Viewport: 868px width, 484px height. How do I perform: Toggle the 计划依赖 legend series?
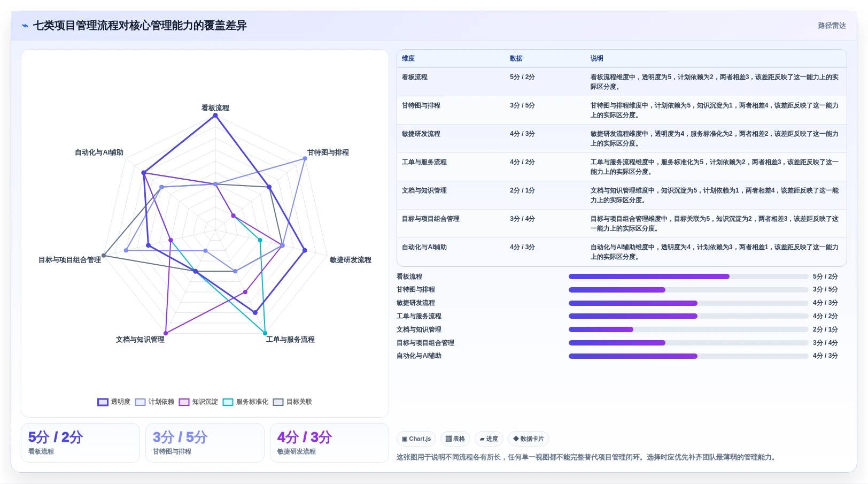point(154,402)
